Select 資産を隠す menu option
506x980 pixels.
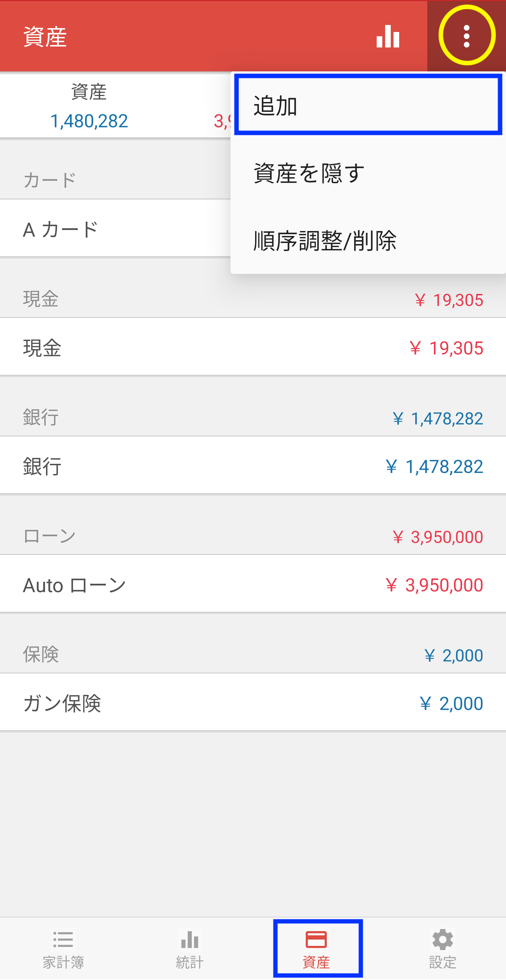[368, 173]
